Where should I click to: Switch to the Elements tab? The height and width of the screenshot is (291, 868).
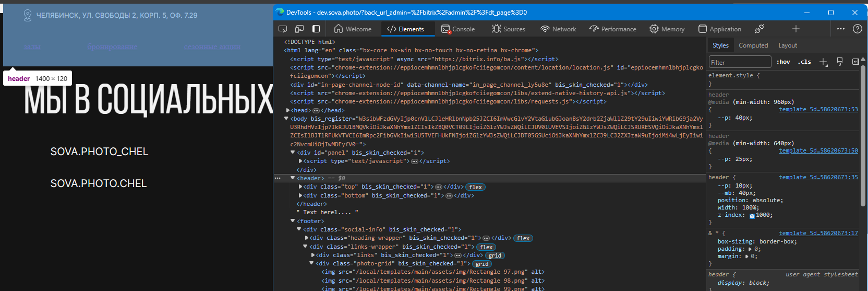pos(405,29)
